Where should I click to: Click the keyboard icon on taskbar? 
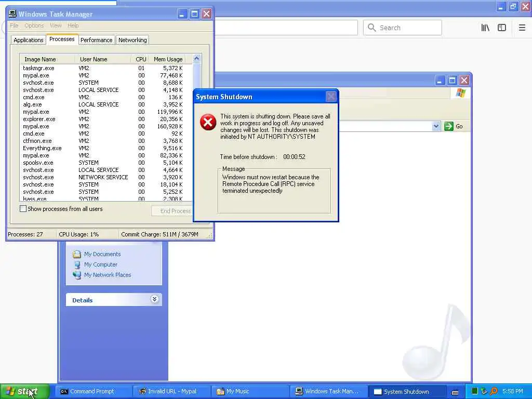click(455, 392)
